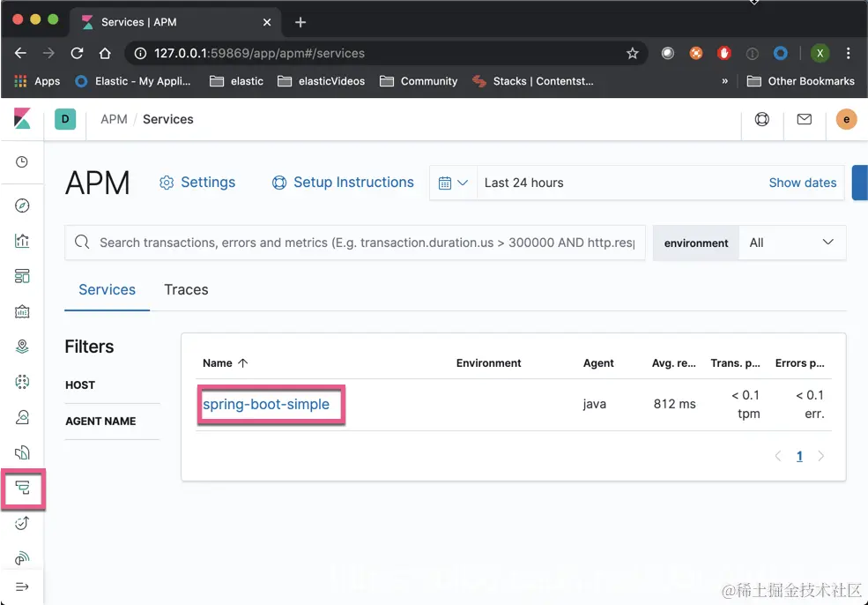Screen dimensions: 868x605
Task: Open the Kibana home logo
Action: point(22,118)
